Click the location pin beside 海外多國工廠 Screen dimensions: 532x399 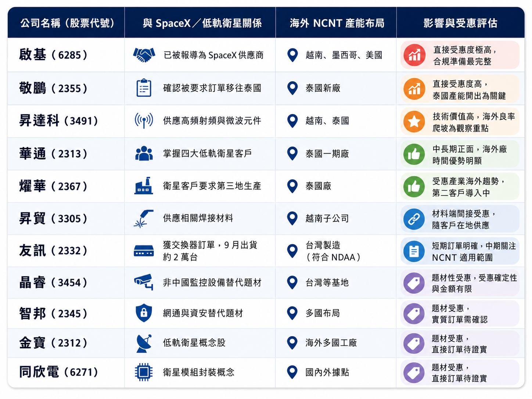[x=292, y=343]
